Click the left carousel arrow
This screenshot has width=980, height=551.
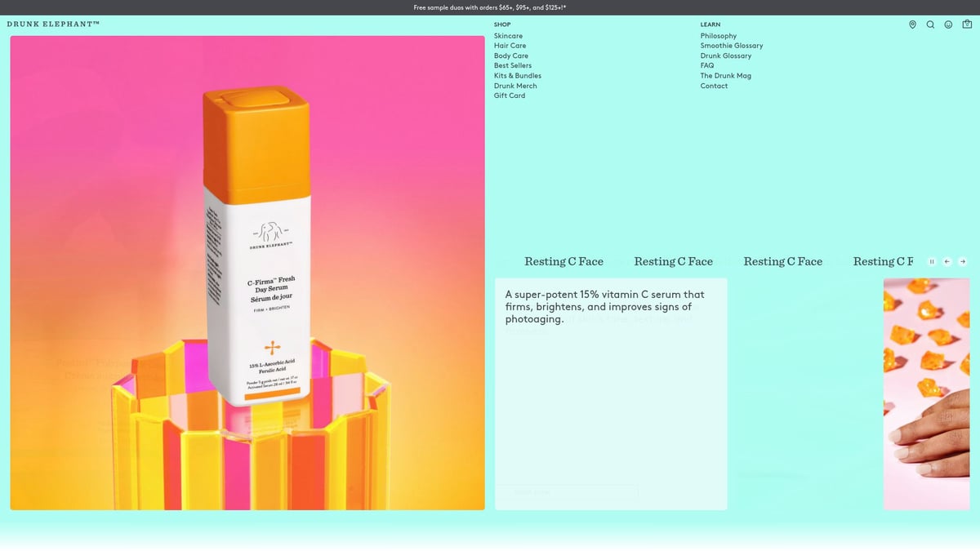click(947, 261)
